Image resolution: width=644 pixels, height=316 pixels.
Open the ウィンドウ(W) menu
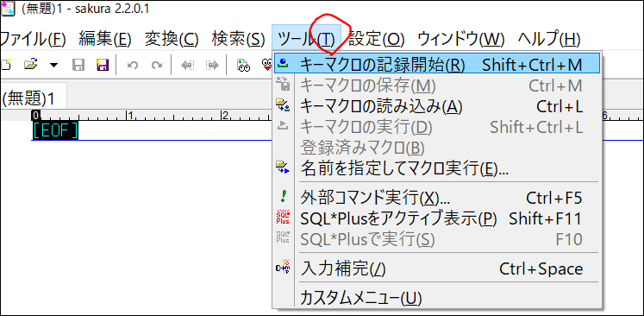(460, 39)
